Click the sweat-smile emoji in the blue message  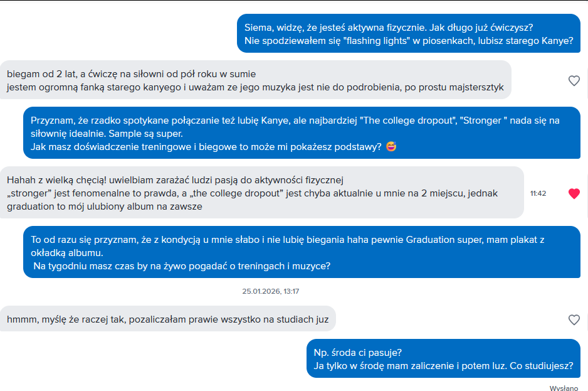pyautogui.click(x=392, y=147)
